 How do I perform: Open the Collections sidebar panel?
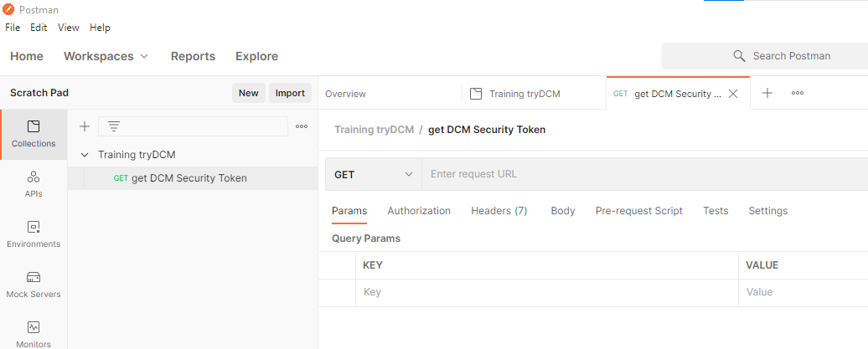34,135
